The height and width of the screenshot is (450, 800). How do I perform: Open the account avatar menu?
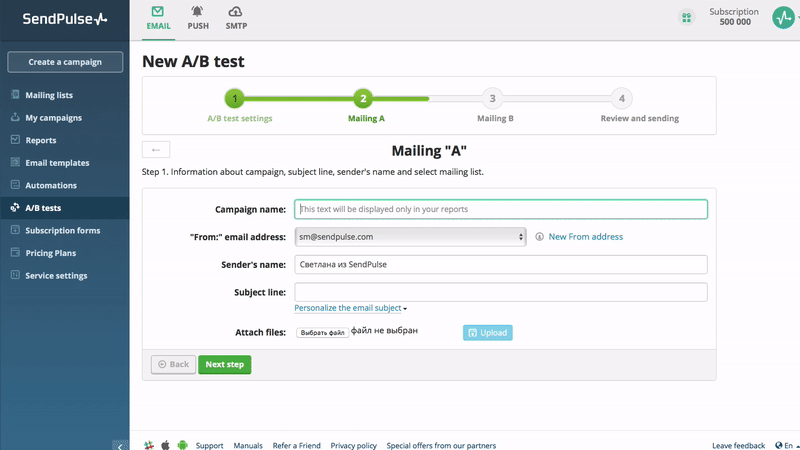click(x=783, y=17)
